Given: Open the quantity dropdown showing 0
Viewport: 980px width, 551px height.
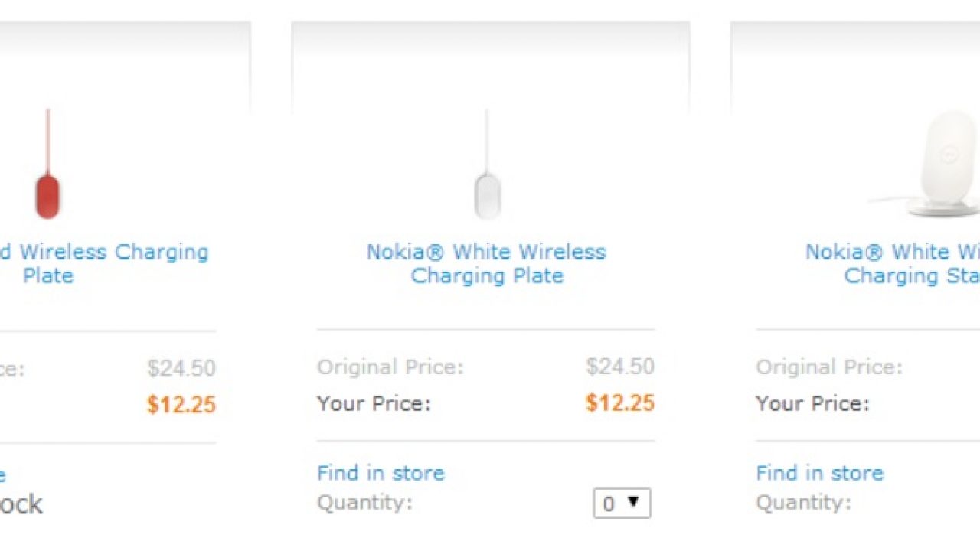Looking at the screenshot, I should click(621, 504).
